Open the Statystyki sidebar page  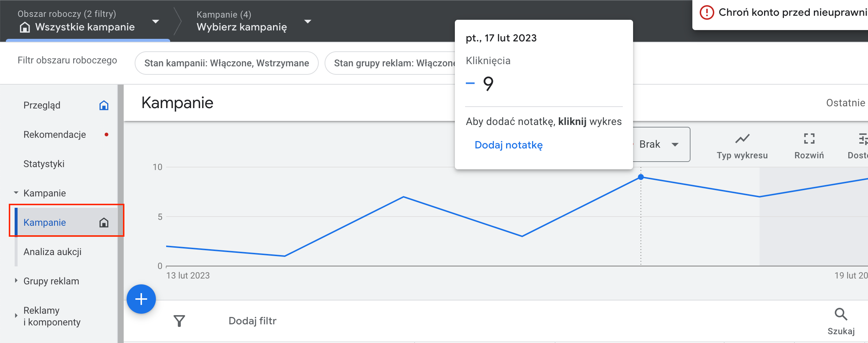pyautogui.click(x=44, y=163)
